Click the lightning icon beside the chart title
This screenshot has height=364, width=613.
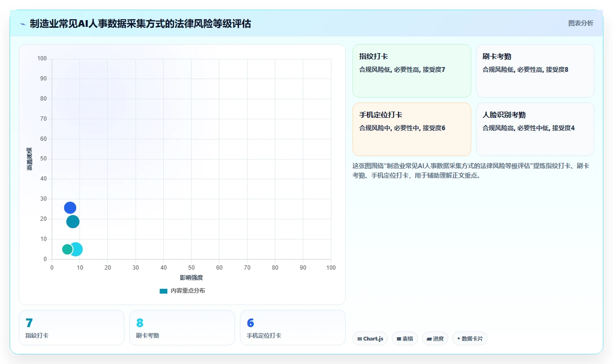(x=23, y=23)
